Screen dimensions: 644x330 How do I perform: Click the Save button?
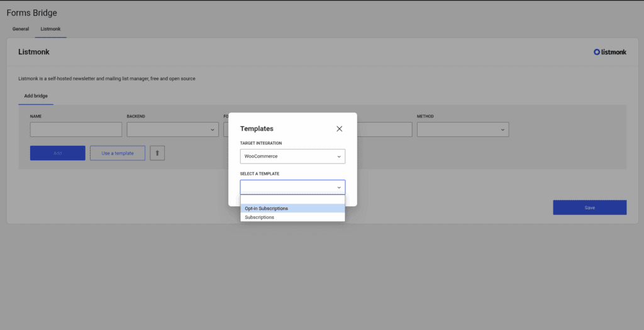(590, 207)
